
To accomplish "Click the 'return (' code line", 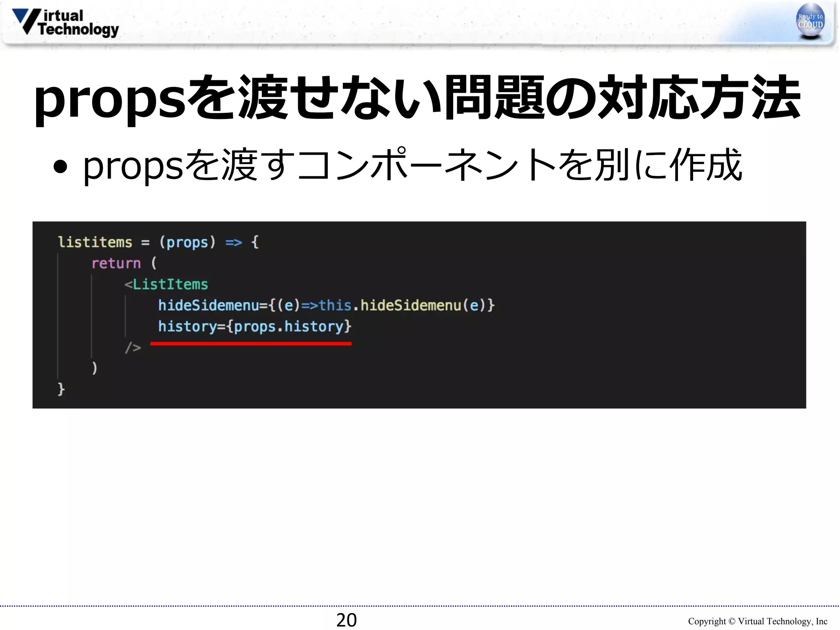I will [124, 263].
